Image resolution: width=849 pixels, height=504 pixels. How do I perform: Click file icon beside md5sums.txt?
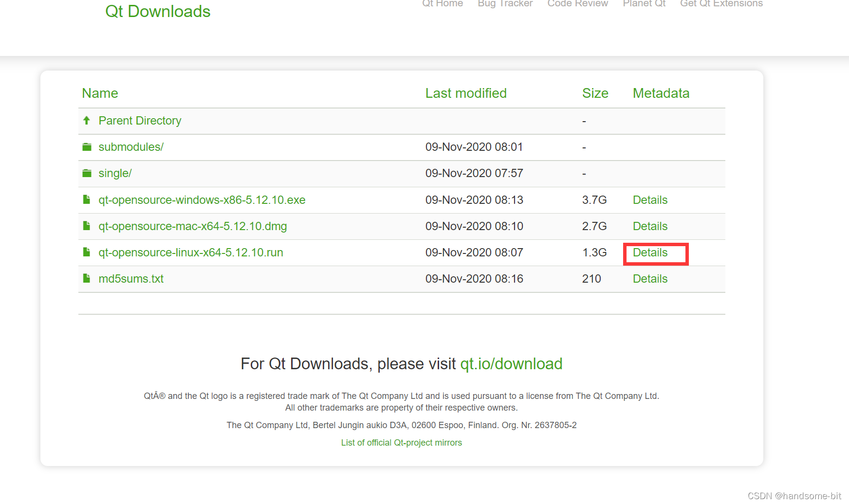click(x=87, y=278)
